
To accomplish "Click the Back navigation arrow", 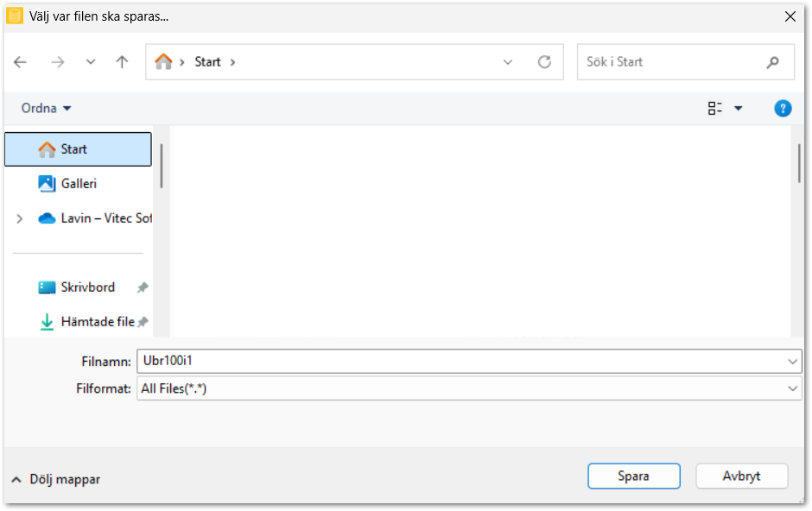I will coord(21,62).
